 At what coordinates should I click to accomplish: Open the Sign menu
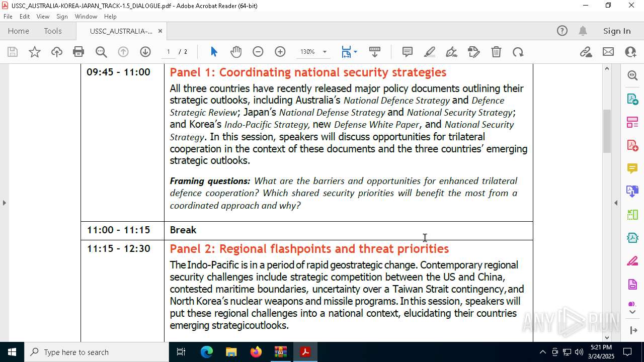tap(62, 17)
